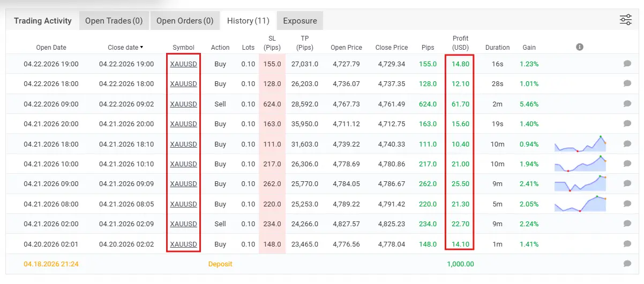View mini chart for 04.21.2026 18:00 trade

pos(580,144)
